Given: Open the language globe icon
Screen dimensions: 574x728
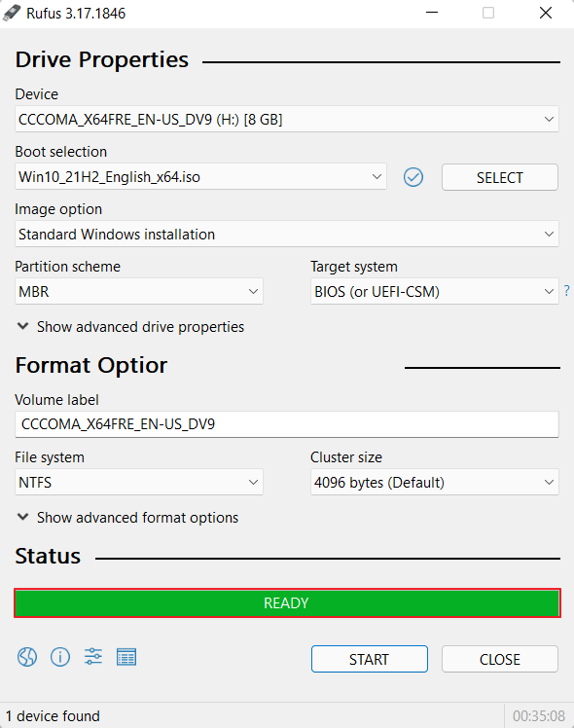Looking at the screenshot, I should 27,657.
